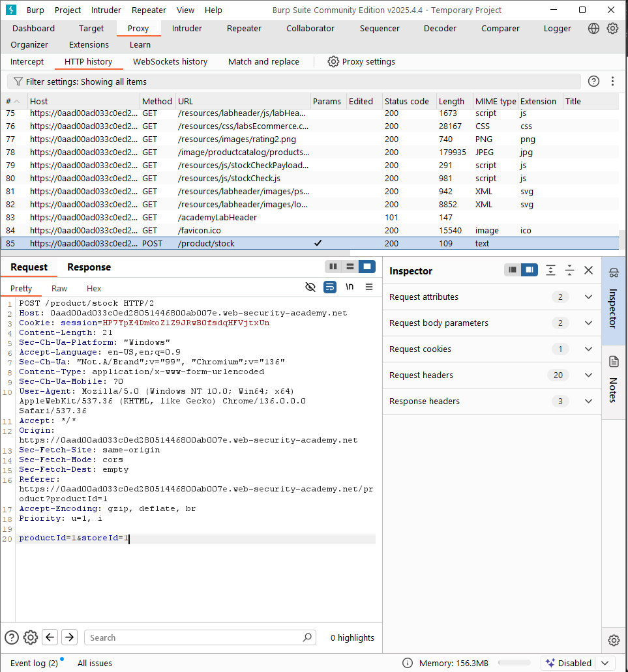Open WebSockets history sub-tab

point(170,62)
